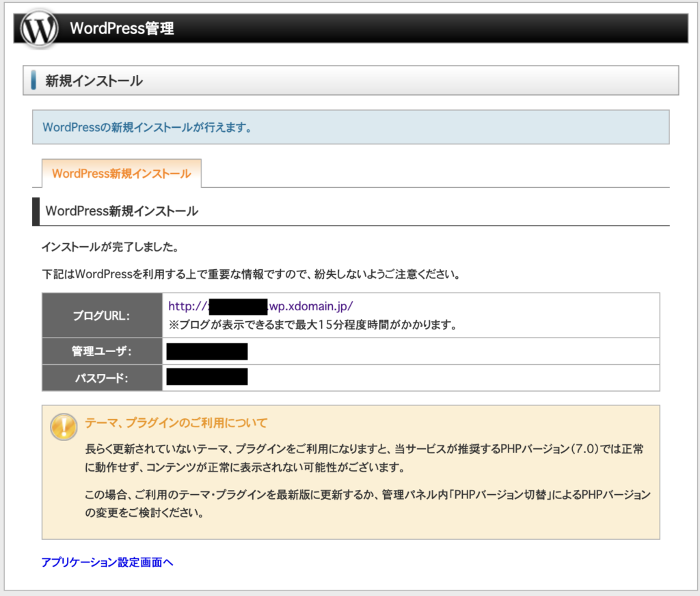Click the redacted 管理ユーザ value
The image size is (700, 596).
(206, 351)
